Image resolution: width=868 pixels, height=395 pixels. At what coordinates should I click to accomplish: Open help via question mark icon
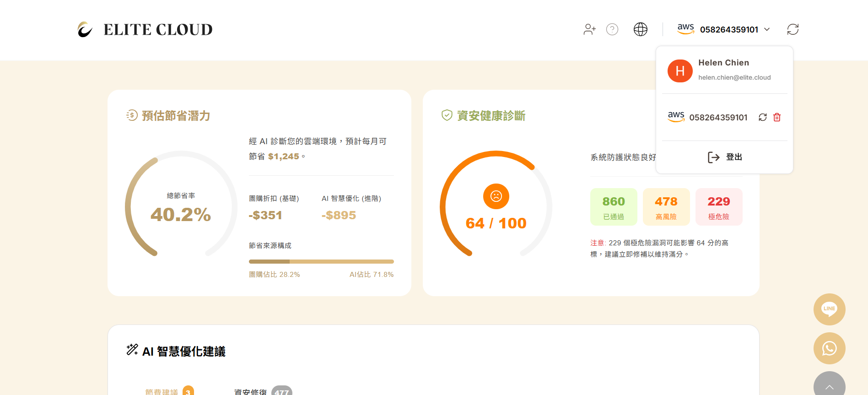612,29
